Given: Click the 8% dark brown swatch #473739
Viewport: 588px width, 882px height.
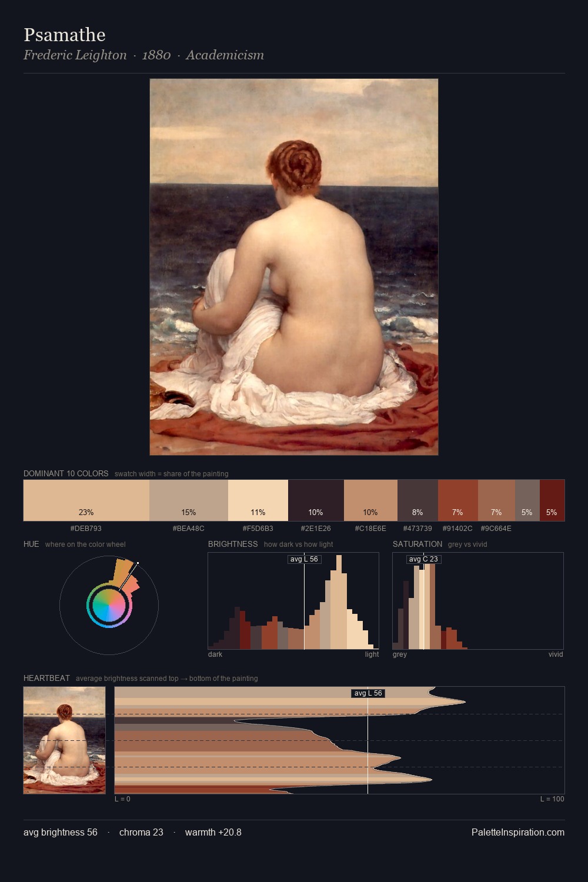Looking at the screenshot, I should click(x=418, y=500).
